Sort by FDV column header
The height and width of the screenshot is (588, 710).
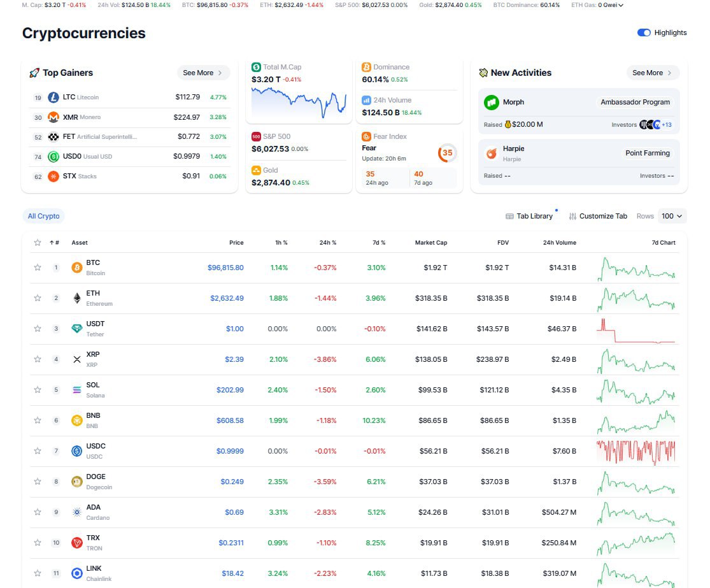point(503,242)
